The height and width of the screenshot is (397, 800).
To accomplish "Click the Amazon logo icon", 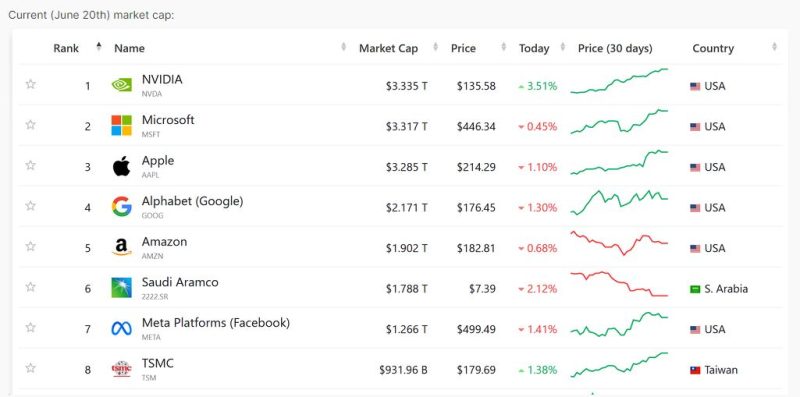I will (x=121, y=247).
